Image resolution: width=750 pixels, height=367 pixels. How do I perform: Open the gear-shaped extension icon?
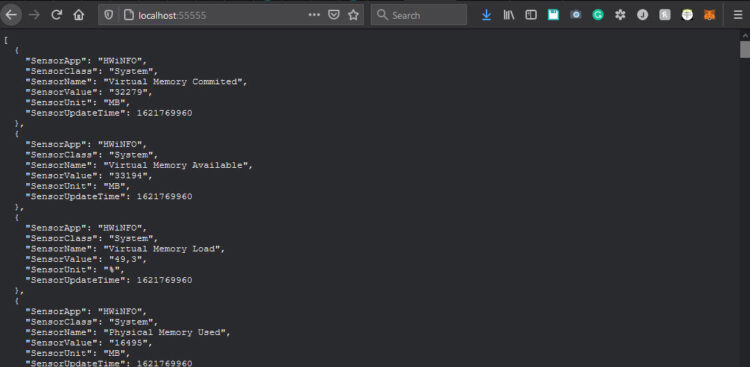(x=620, y=15)
